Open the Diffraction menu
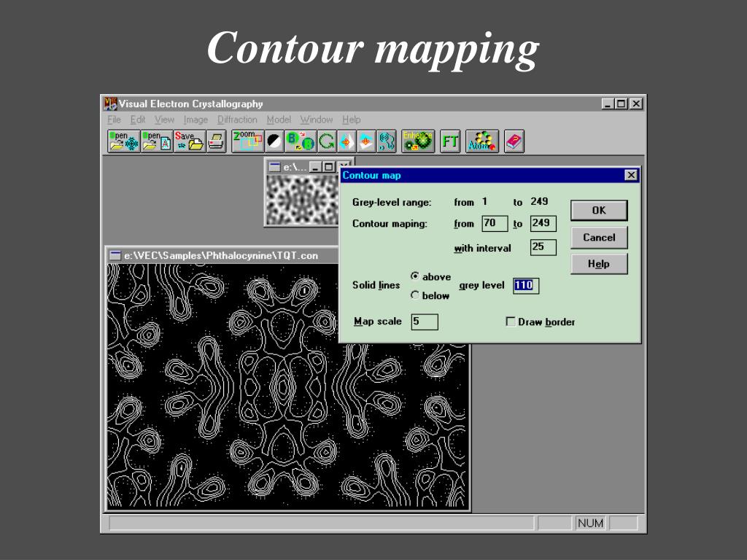 coord(237,120)
